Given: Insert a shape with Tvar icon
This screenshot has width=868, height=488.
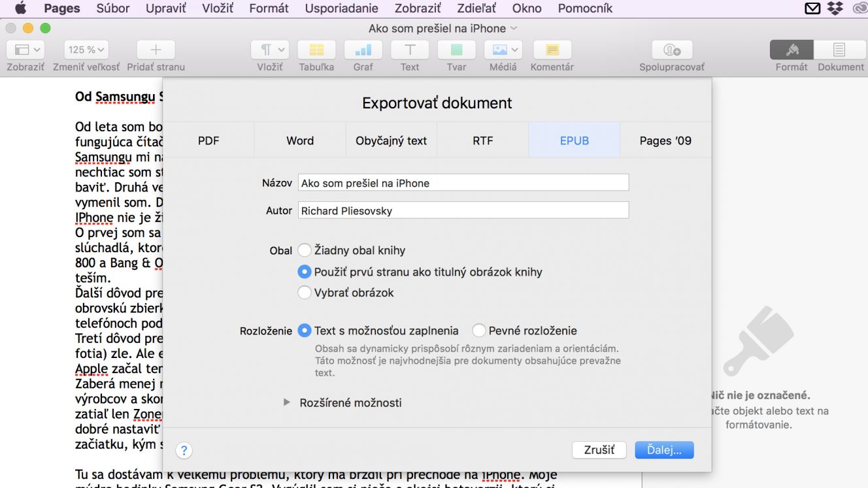Looking at the screenshot, I should point(456,50).
